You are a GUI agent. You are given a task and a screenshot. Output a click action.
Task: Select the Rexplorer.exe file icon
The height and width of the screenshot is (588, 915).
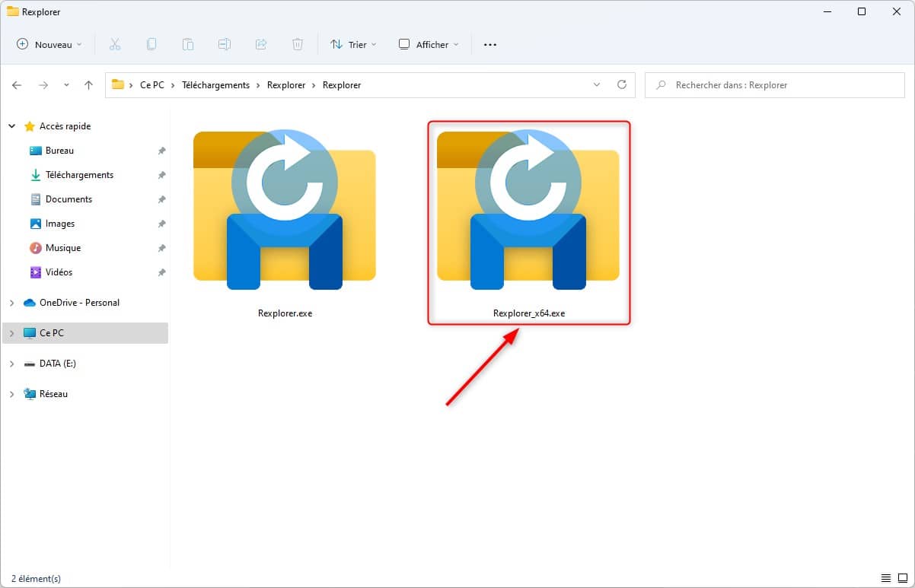click(285, 211)
